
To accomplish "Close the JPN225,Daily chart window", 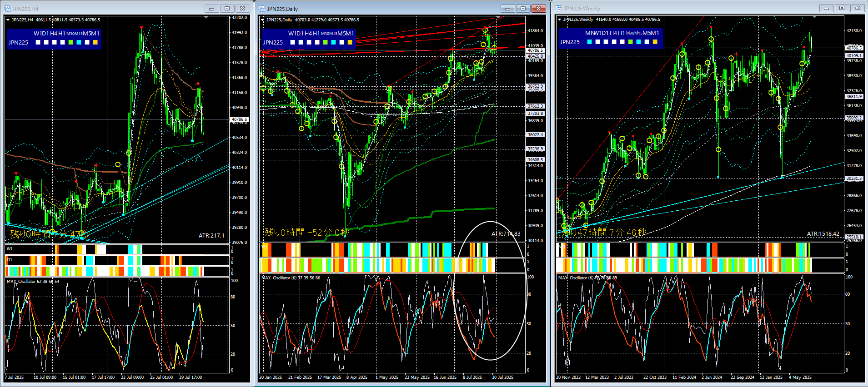I will tap(538, 9).
